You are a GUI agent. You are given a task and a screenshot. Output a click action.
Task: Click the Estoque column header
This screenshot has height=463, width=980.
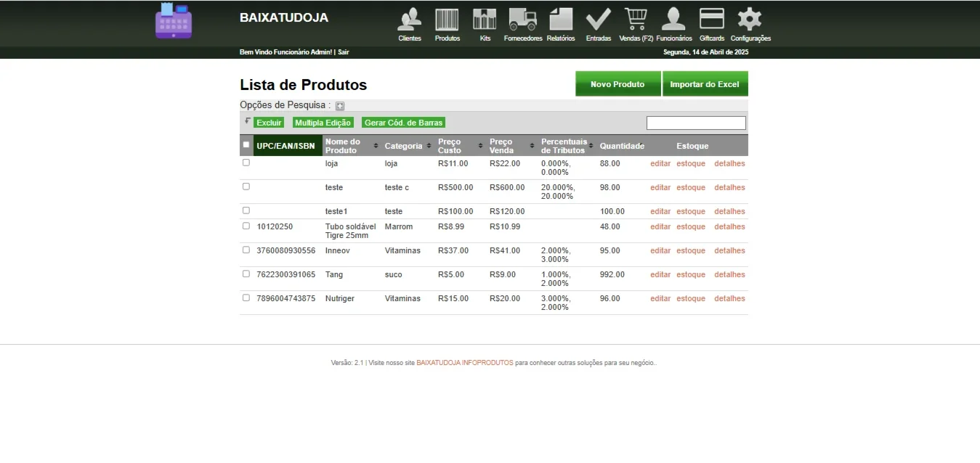[692, 146]
